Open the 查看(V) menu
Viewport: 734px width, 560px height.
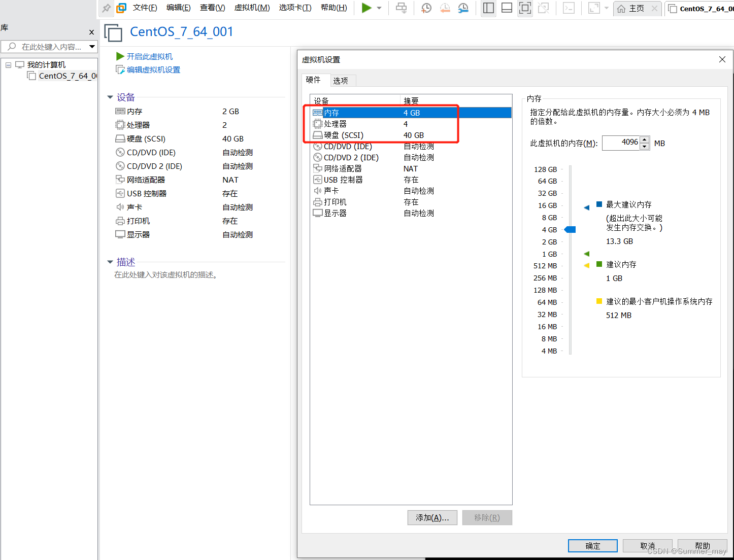tap(213, 8)
